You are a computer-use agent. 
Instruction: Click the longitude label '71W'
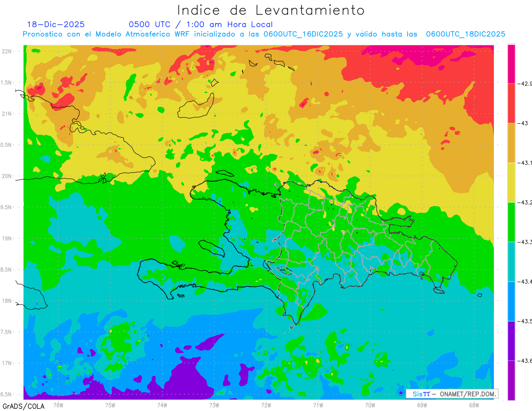click(x=318, y=405)
